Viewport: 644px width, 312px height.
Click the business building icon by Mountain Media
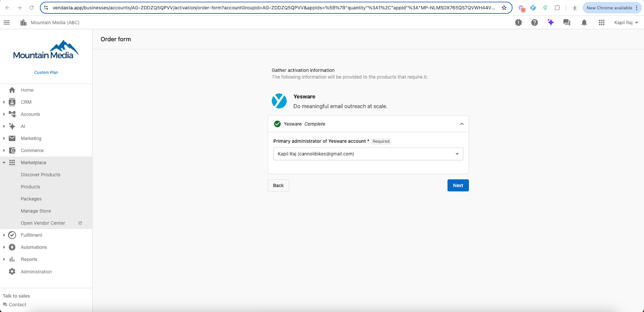23,23
